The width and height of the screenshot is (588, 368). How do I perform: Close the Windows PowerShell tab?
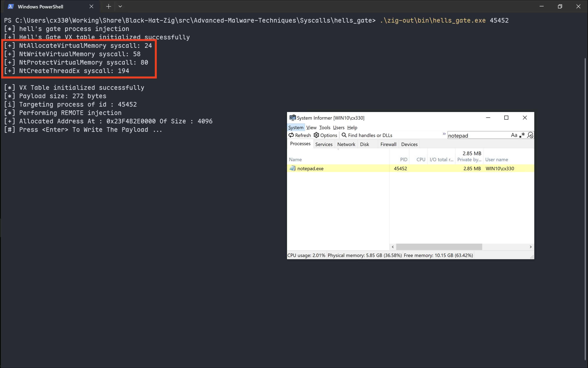click(91, 7)
